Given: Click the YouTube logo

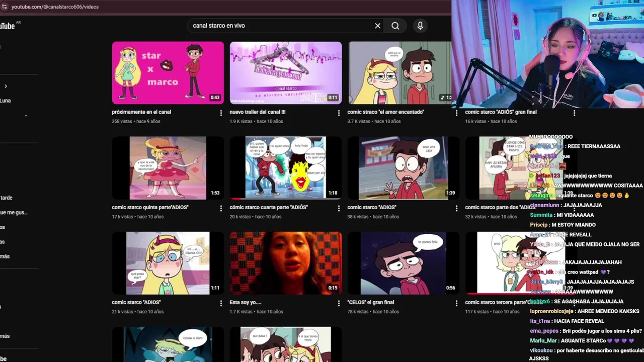Looking at the screenshot, I should [7, 26].
